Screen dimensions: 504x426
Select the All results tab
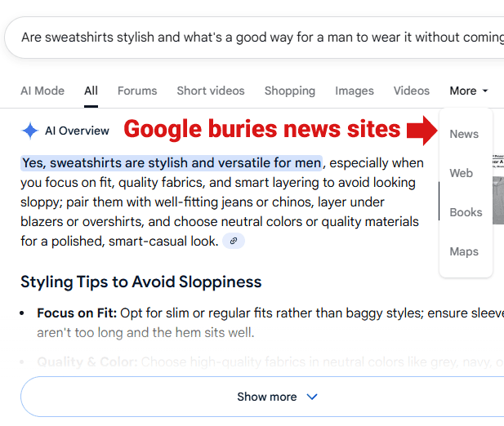coord(91,91)
